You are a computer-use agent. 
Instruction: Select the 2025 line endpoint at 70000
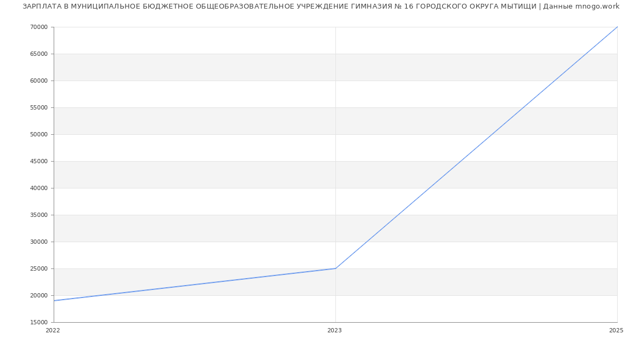[x=617, y=27]
